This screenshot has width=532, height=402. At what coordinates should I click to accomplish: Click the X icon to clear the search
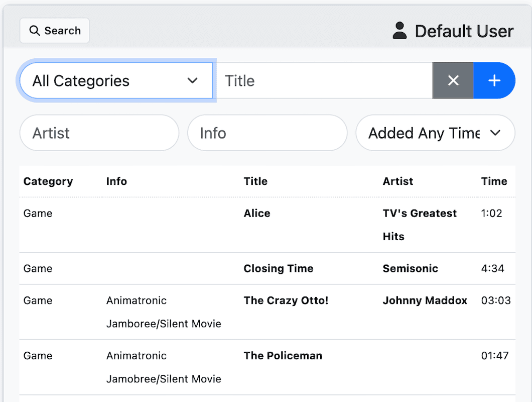pyautogui.click(x=453, y=80)
